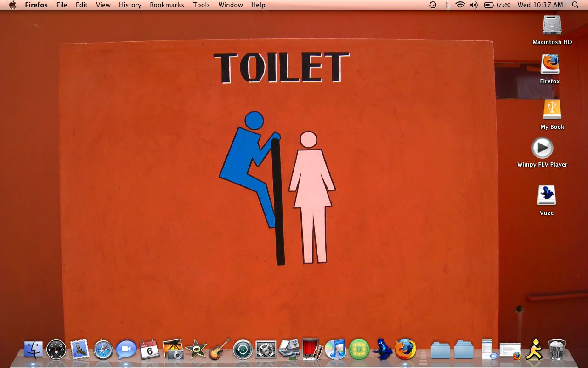Click the Bluetooth status icon

click(x=446, y=5)
